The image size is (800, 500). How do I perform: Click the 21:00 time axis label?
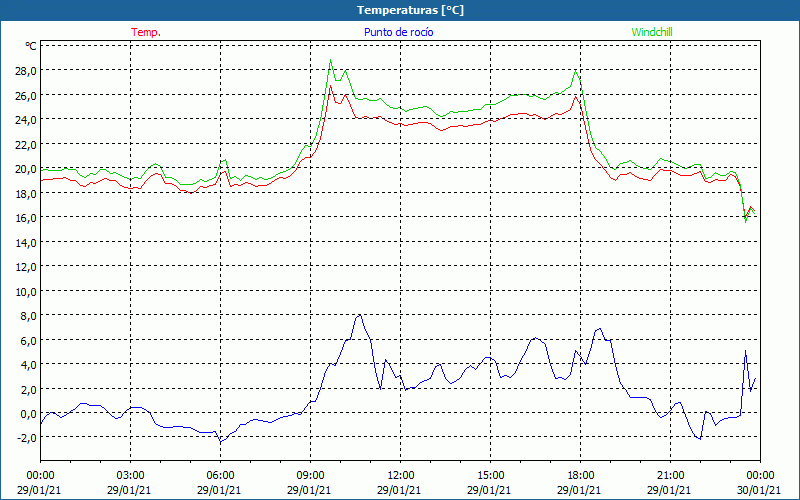click(670, 476)
